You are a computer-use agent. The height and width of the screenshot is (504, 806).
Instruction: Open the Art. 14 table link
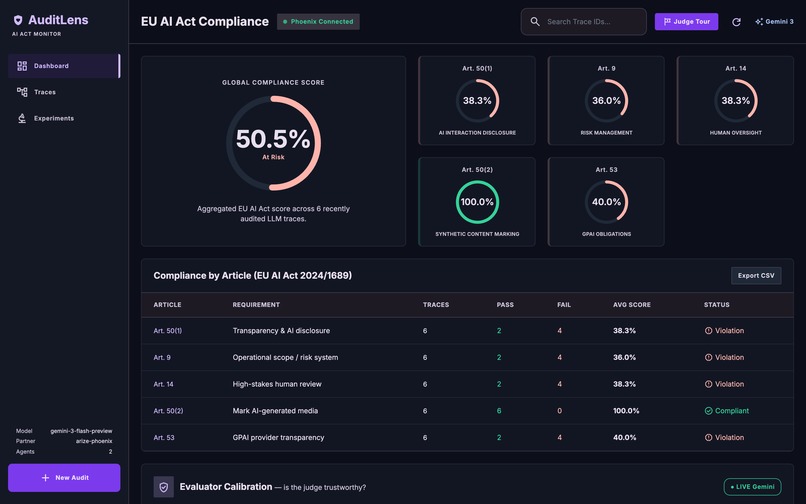(163, 384)
